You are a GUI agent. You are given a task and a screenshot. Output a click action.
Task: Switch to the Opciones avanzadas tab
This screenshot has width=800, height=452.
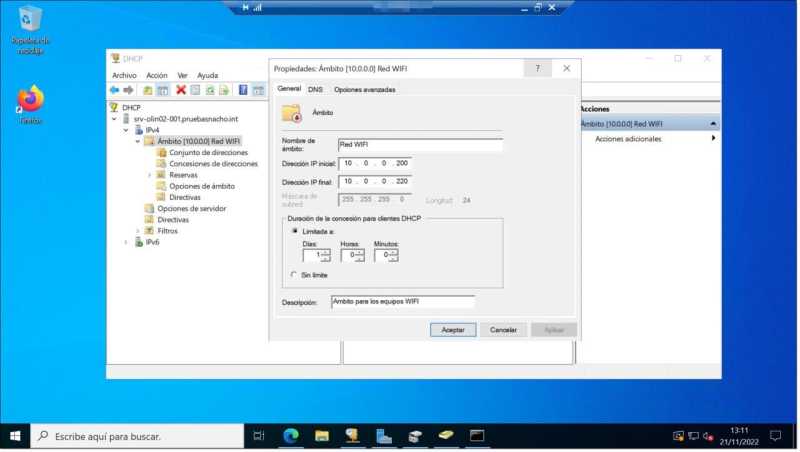365,89
